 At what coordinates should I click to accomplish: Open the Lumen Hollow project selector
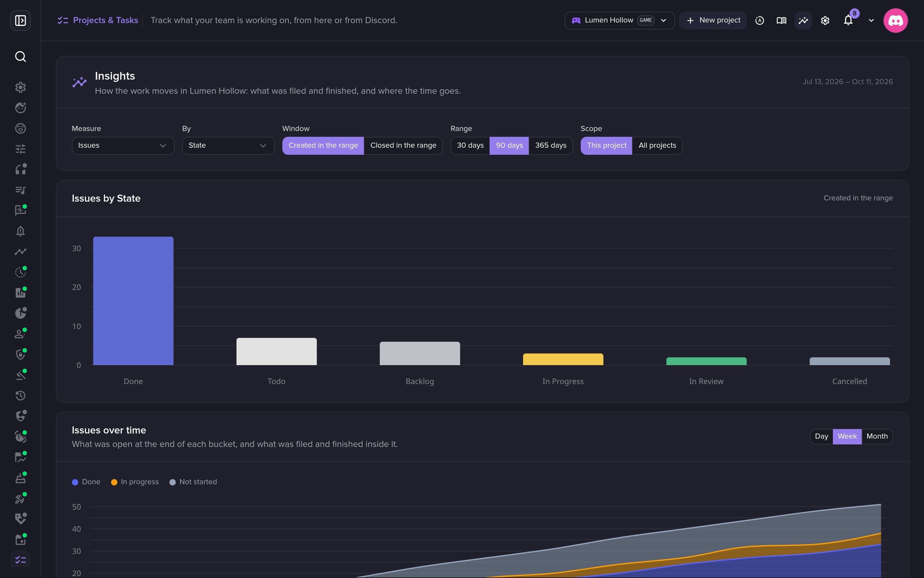619,20
